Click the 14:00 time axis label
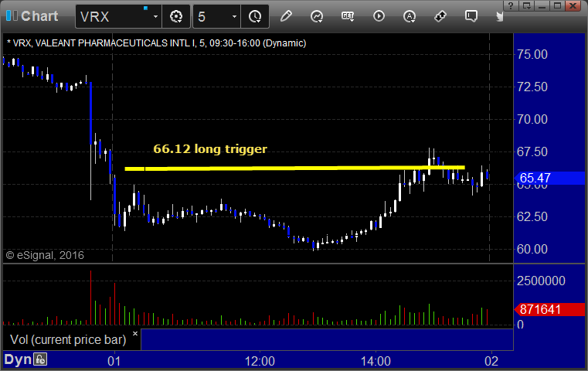Screen dimensions: 588x371 click(x=376, y=361)
